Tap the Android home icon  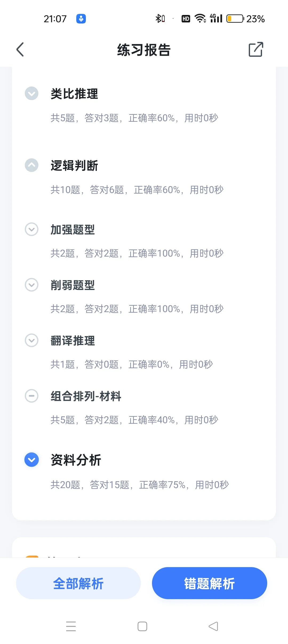142,626
